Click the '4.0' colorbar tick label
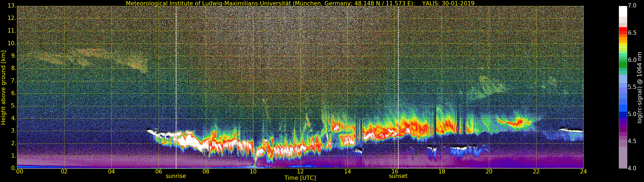This screenshot has width=644, height=182. 632,168
